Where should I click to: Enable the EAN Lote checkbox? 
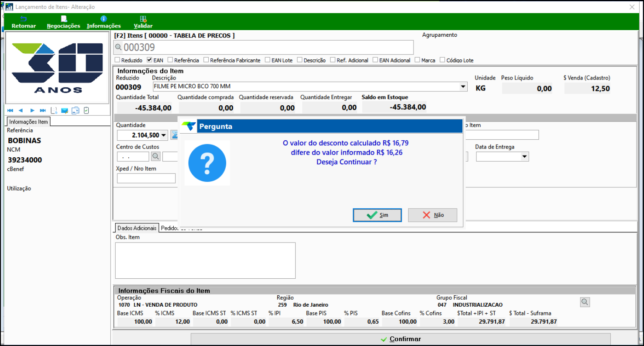point(267,60)
